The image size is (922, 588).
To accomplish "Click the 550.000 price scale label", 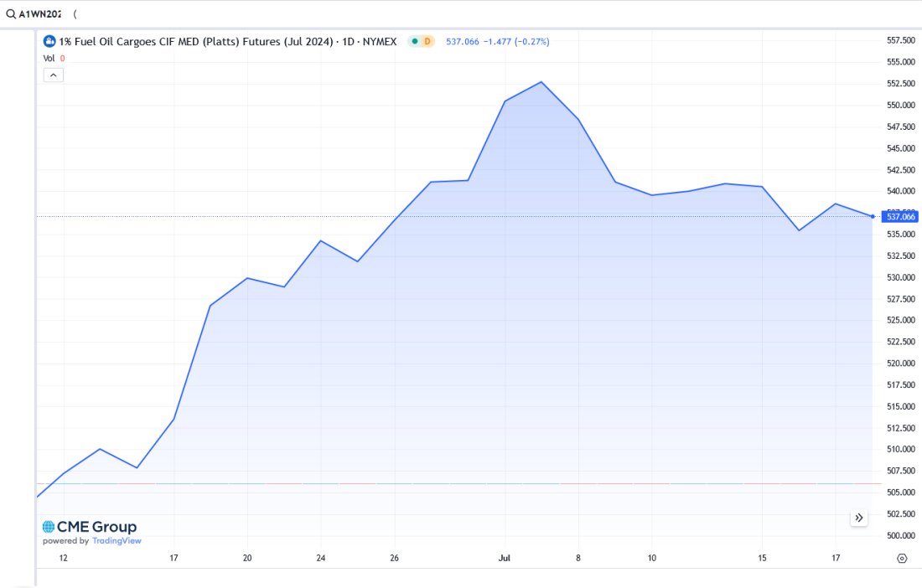I will tap(901, 106).
